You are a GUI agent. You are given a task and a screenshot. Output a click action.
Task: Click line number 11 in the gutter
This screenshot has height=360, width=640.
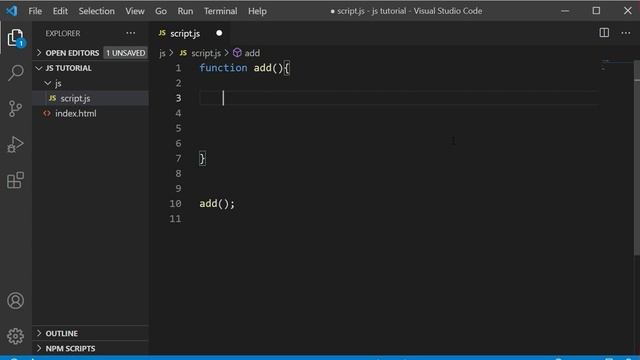click(176, 219)
